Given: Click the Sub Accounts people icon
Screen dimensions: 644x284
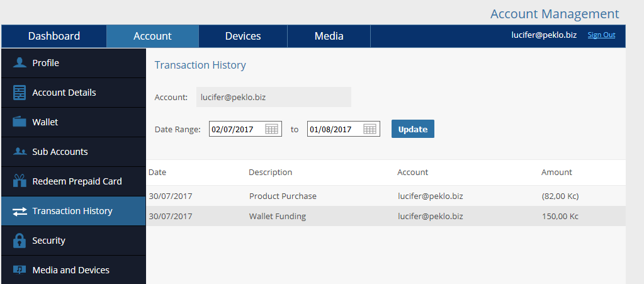Looking at the screenshot, I should (20, 152).
